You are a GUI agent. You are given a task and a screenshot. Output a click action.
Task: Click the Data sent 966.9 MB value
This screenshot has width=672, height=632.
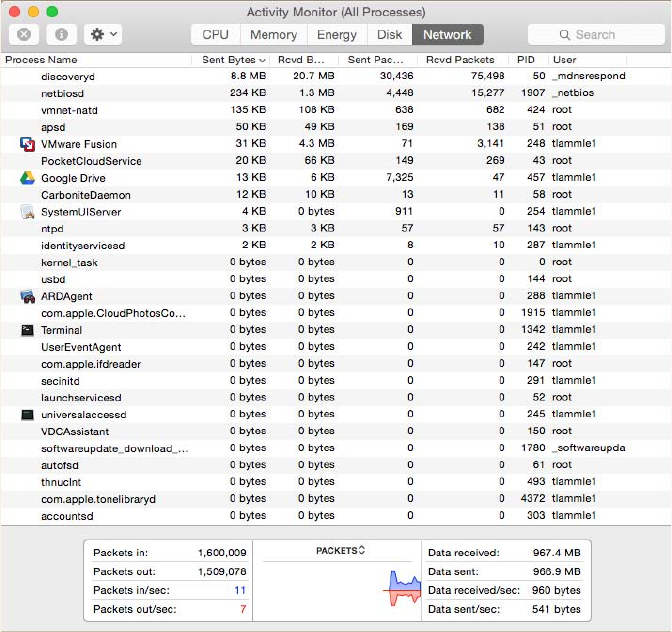pyautogui.click(x=556, y=572)
